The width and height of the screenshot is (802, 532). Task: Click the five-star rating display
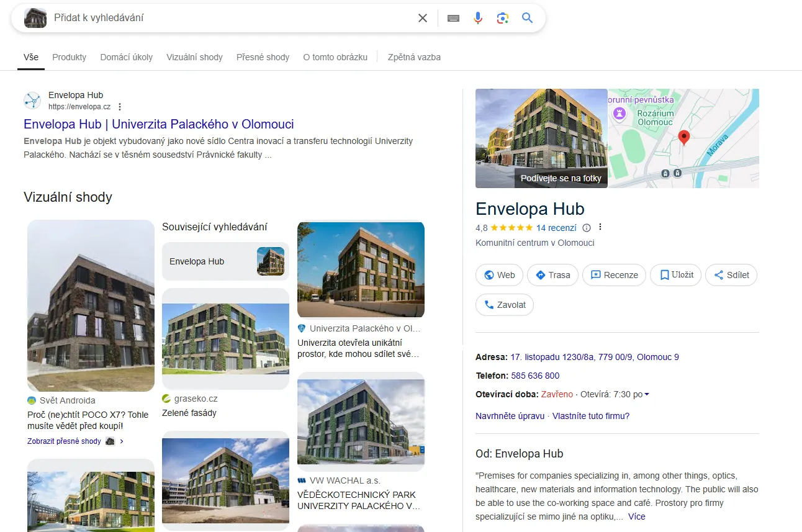pyautogui.click(x=511, y=228)
